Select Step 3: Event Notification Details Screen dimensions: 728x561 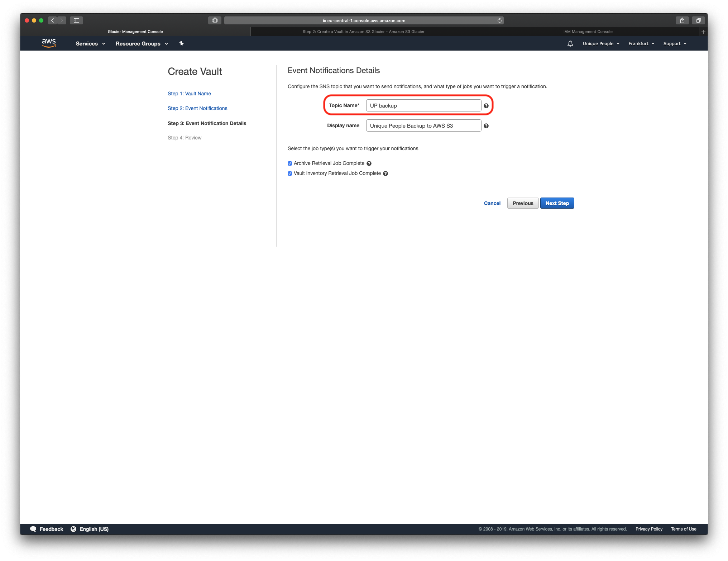[207, 123]
